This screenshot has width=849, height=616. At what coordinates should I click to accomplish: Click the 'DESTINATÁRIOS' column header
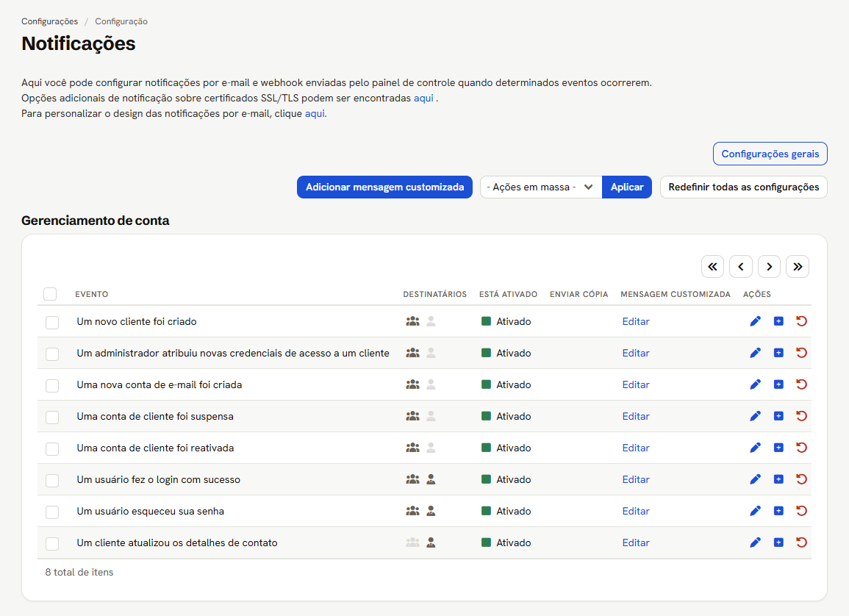434,295
